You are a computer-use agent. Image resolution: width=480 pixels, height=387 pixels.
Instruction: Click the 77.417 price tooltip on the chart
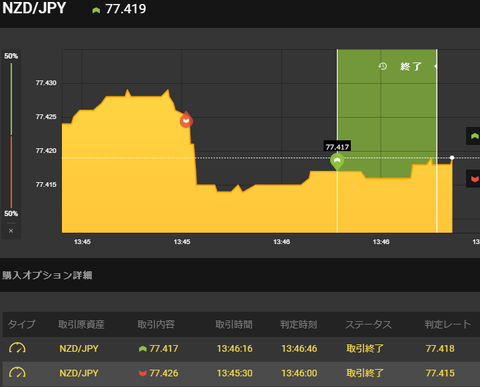[337, 147]
